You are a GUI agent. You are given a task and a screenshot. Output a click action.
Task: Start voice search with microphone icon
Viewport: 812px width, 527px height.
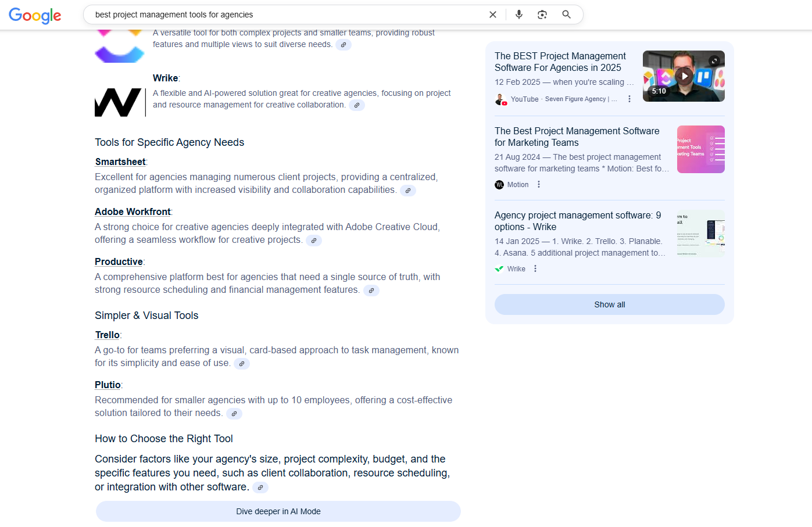pyautogui.click(x=519, y=15)
